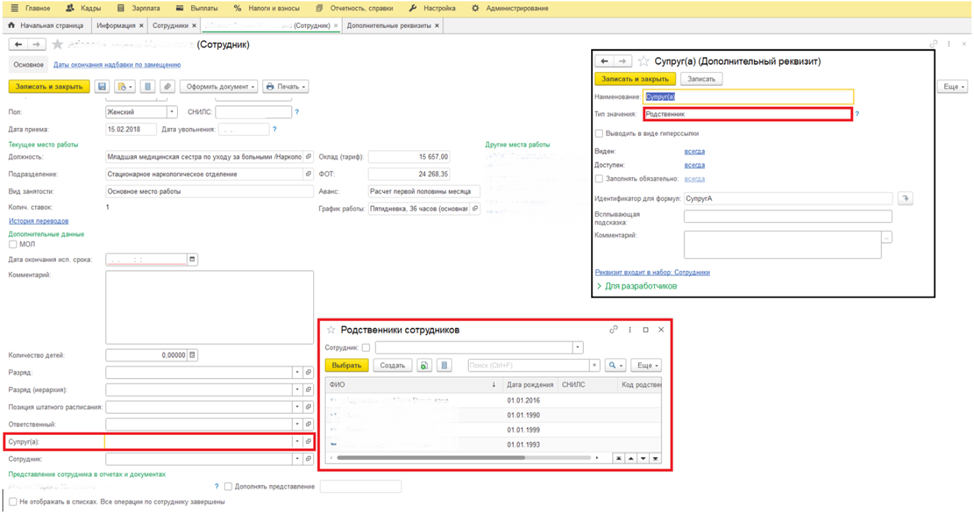Open the Пол dropdown

[x=172, y=112]
